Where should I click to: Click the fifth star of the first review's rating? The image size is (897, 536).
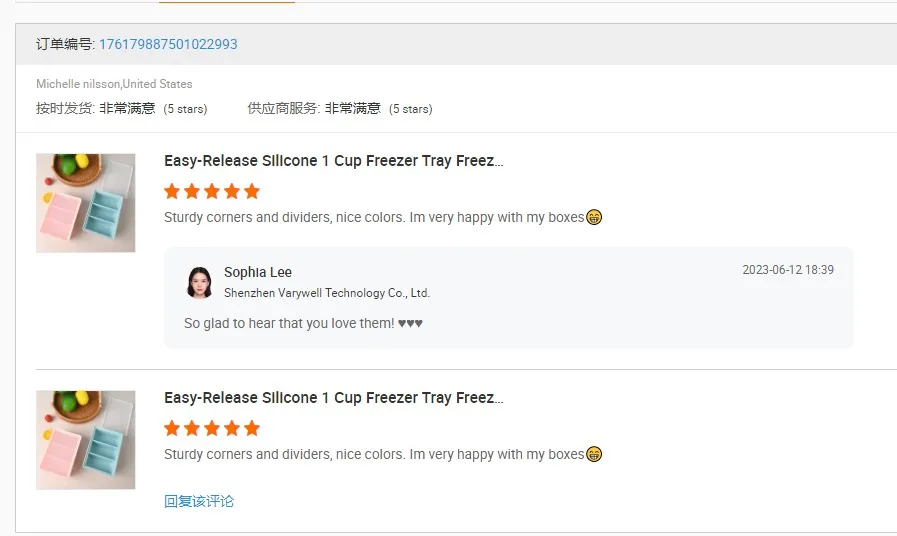pos(251,191)
